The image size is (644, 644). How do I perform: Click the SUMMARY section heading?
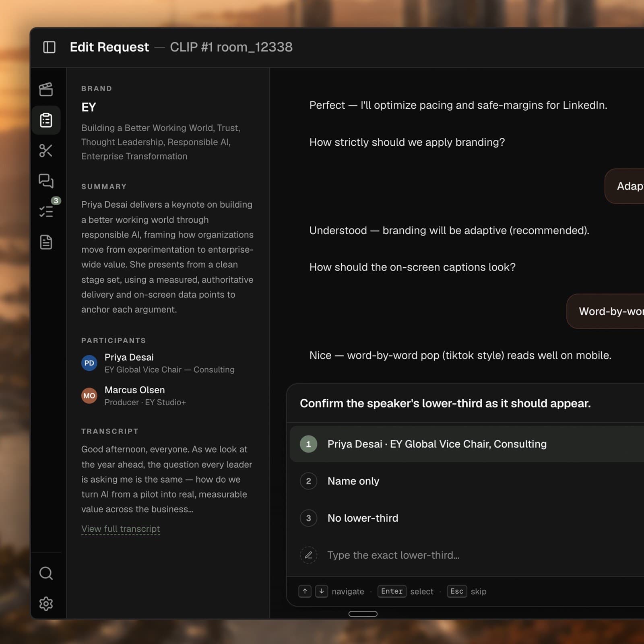104,186
